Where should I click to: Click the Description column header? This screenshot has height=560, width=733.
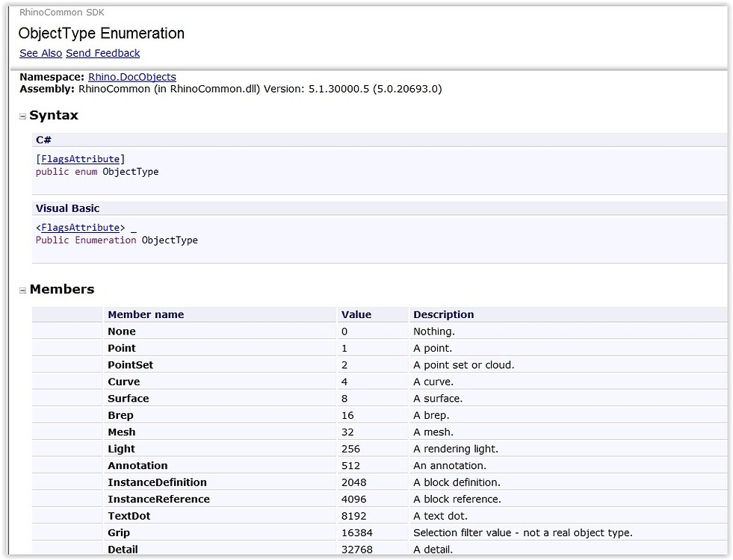click(443, 314)
